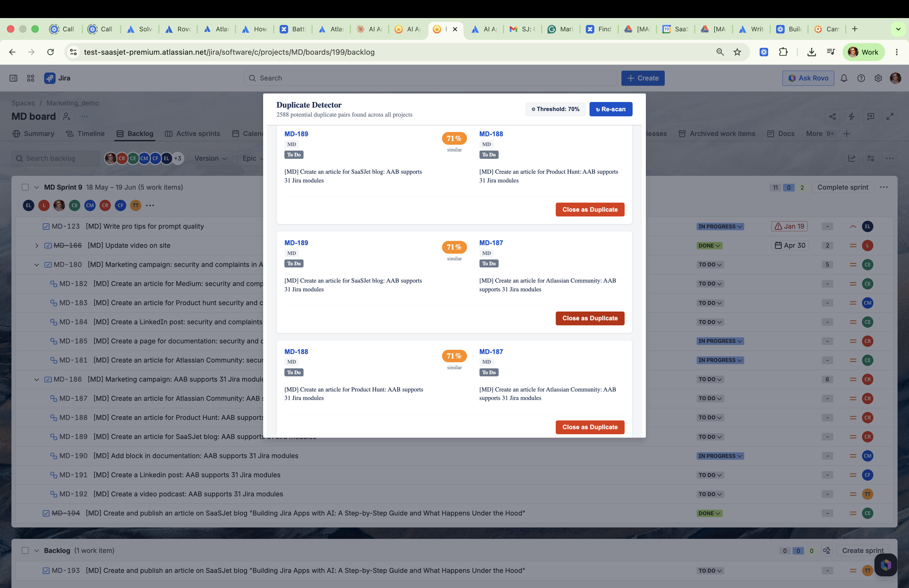The width and height of the screenshot is (909, 588).
Task: Click the Create sprint button
Action: (x=863, y=551)
